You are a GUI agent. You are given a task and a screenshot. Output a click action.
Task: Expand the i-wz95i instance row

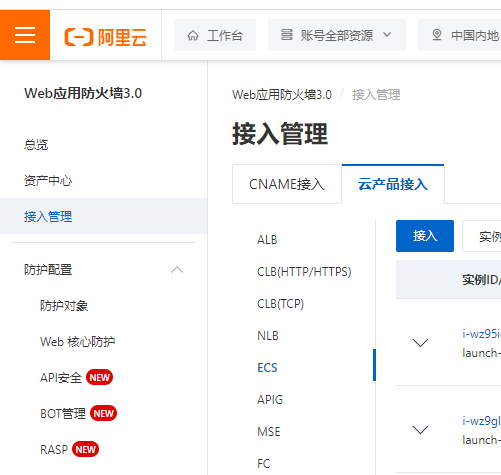[420, 343]
